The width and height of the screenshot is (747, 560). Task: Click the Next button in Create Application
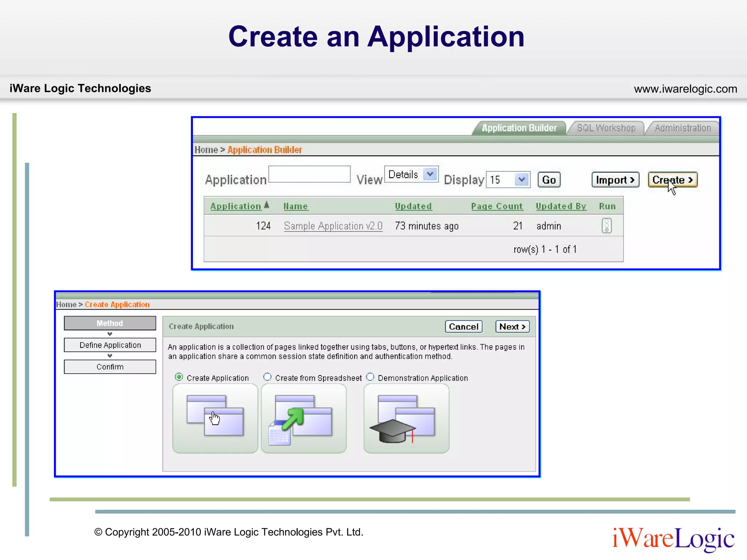512,327
